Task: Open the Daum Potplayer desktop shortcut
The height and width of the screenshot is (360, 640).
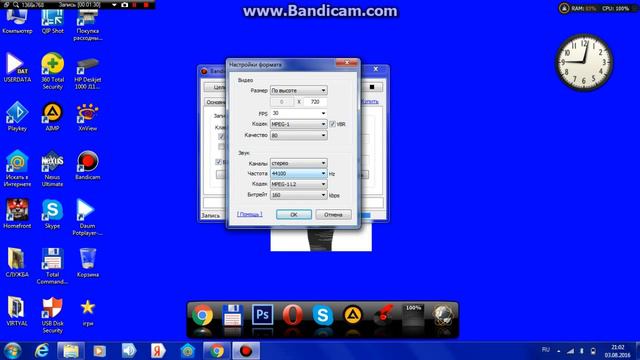Action: pos(87,217)
